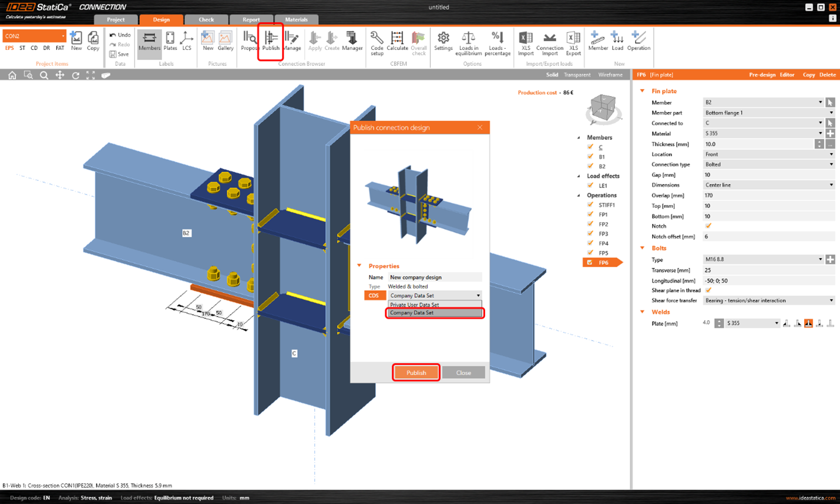Add a new Operation from ribbon
Image resolution: width=840 pixels, height=504 pixels.
click(639, 41)
